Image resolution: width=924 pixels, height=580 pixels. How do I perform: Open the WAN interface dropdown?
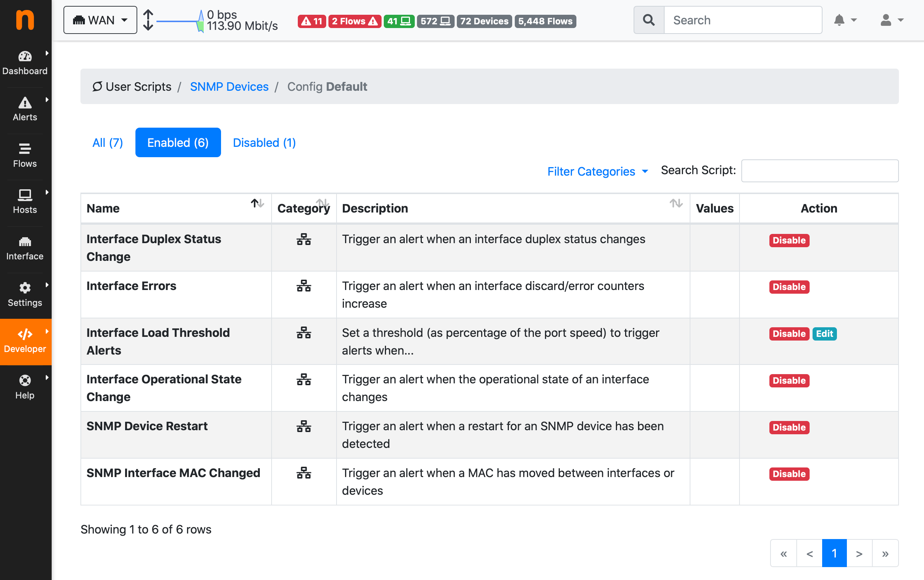coord(100,20)
